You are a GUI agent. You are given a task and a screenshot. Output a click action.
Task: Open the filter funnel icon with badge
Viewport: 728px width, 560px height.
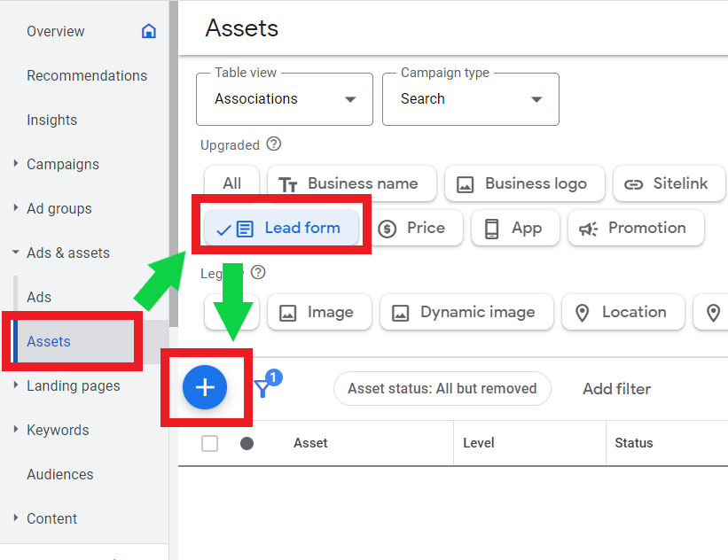pyautogui.click(x=263, y=388)
